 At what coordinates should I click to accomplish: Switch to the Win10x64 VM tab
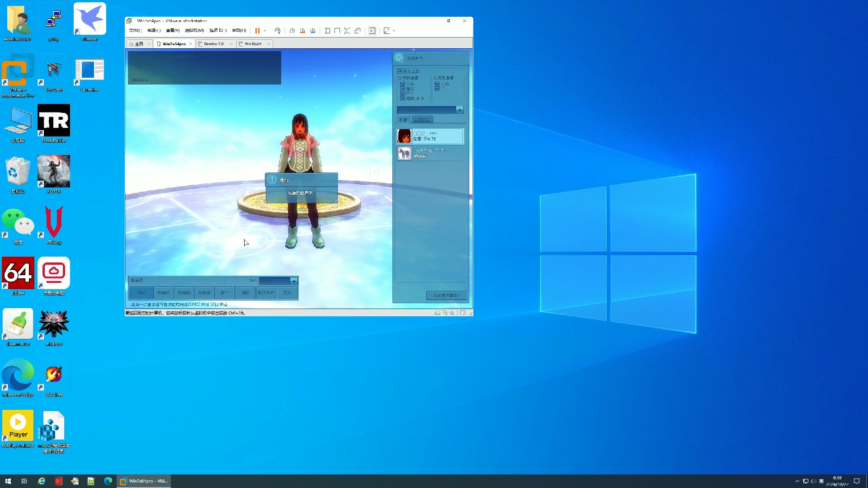point(253,44)
